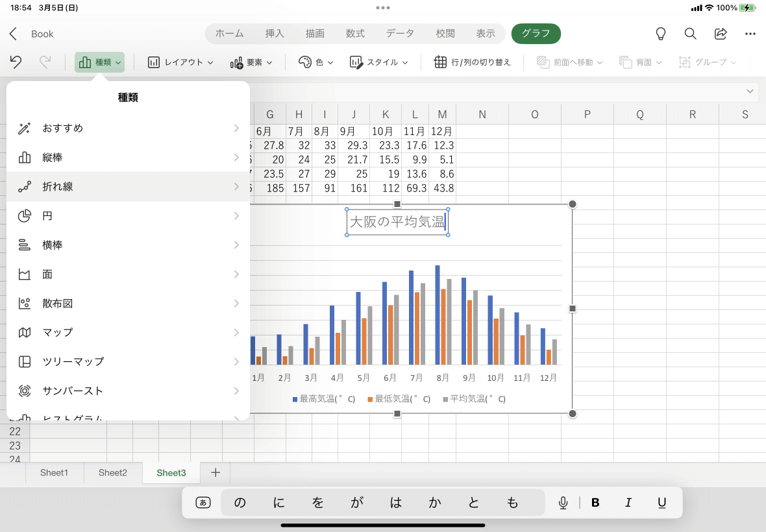Click the 行/列の切り替え switch button
This screenshot has width=766, height=532.
click(473, 62)
